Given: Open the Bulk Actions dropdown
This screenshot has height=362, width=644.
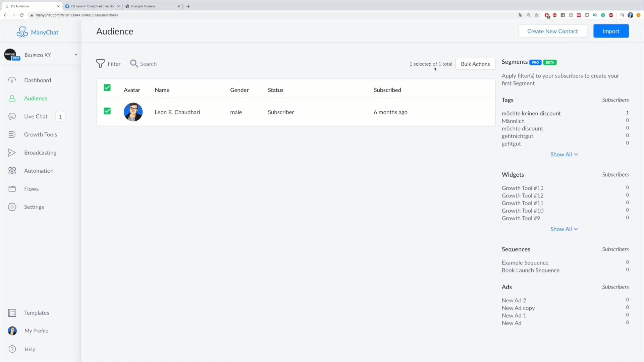Looking at the screenshot, I should point(475,64).
